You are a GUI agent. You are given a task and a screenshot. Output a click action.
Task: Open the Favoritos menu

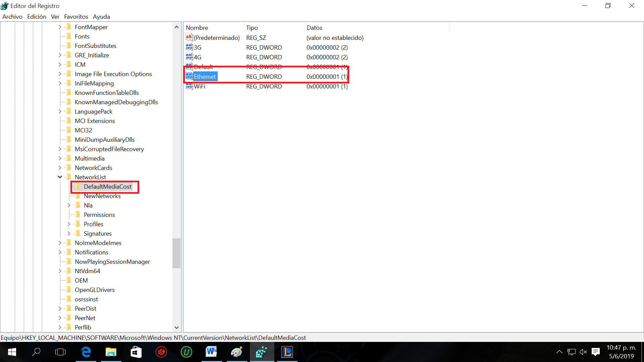76,17
